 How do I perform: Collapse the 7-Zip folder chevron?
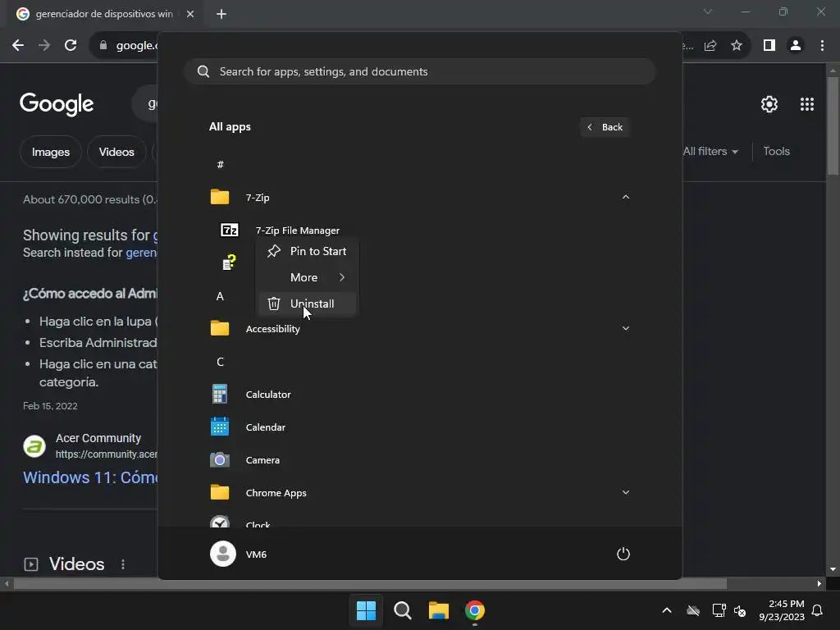[625, 197]
